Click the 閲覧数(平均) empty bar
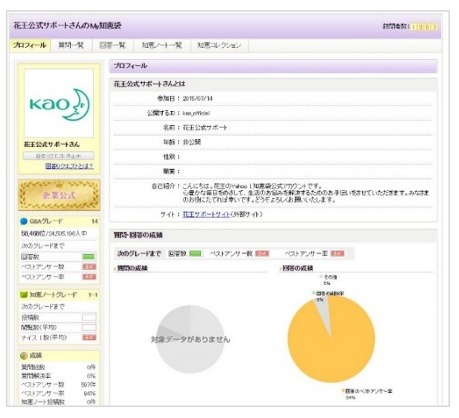The width and height of the screenshot is (459, 418). point(89,328)
